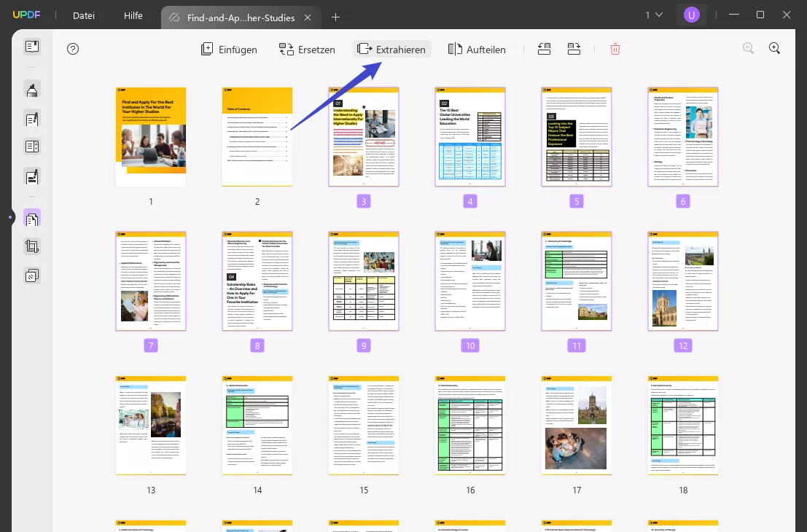This screenshot has height=532, width=807.
Task: Click page 6 thumbnail
Action: coord(683,137)
